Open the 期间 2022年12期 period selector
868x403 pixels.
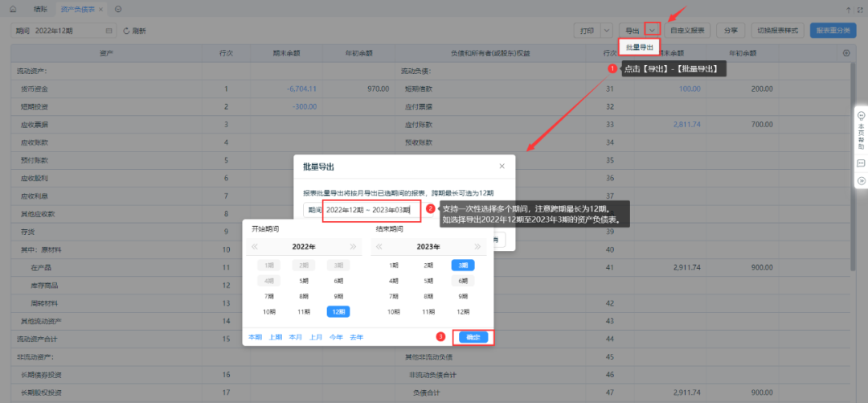point(63,31)
